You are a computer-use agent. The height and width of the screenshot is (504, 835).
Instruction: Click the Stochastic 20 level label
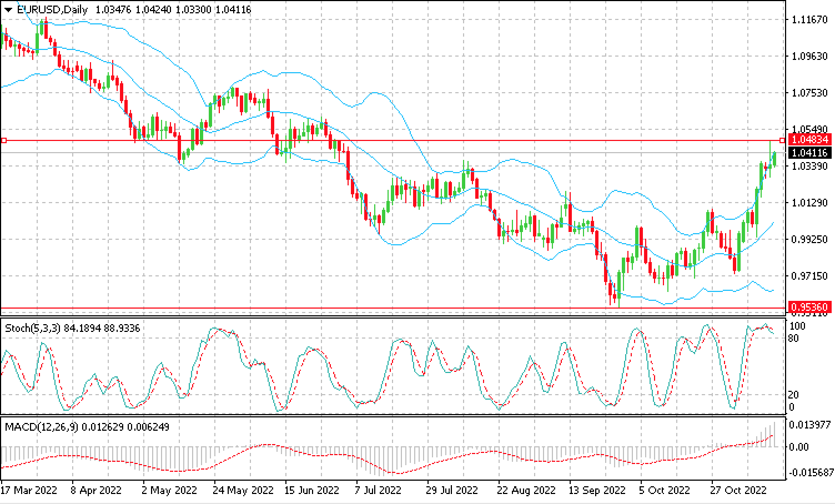(x=794, y=395)
